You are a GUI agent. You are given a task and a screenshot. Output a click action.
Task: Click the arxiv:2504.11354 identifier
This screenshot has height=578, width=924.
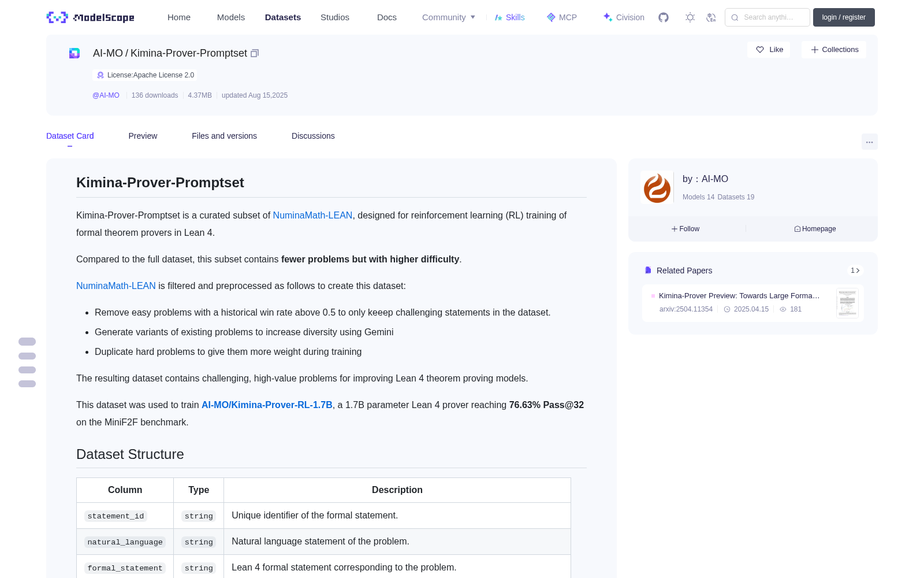[x=686, y=309]
